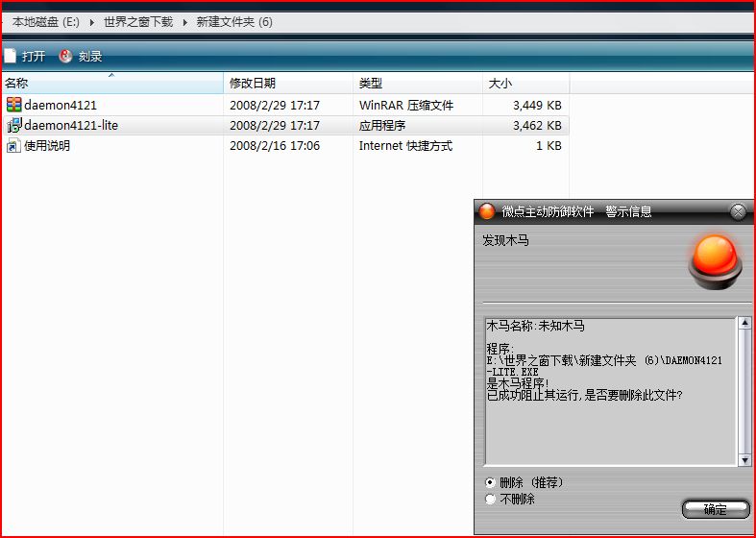Click the 是木马程序! message line

point(518,383)
